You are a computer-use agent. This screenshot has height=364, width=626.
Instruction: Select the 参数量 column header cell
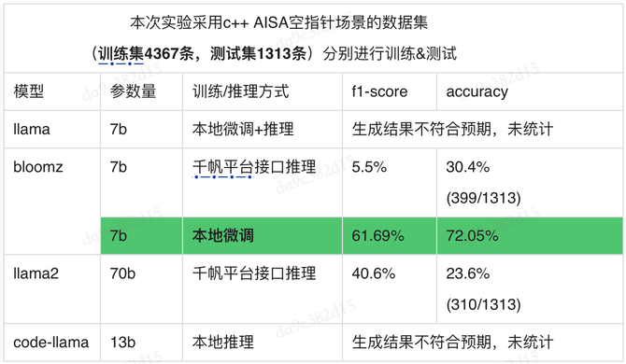pos(141,91)
